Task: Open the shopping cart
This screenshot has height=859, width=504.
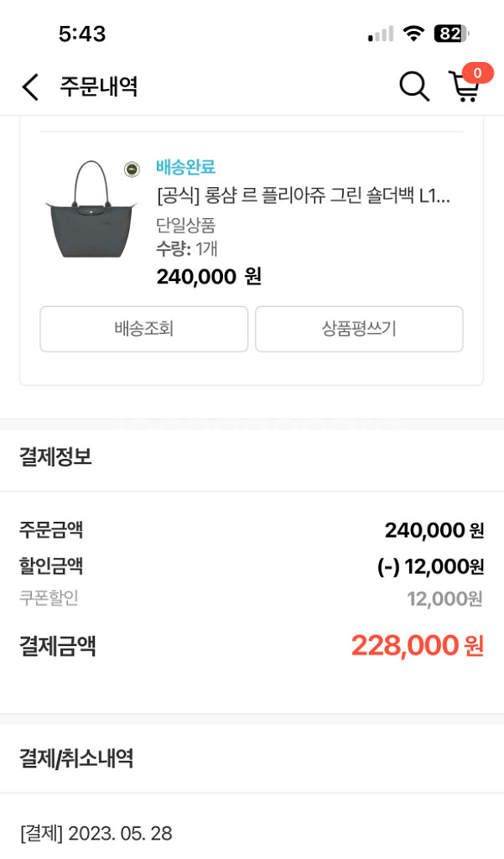Action: click(x=464, y=87)
